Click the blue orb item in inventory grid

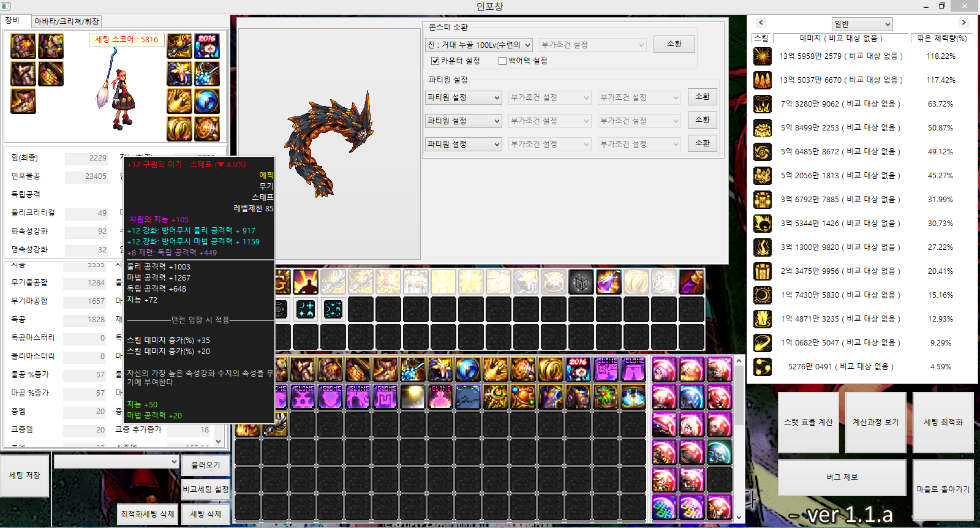coord(467,369)
